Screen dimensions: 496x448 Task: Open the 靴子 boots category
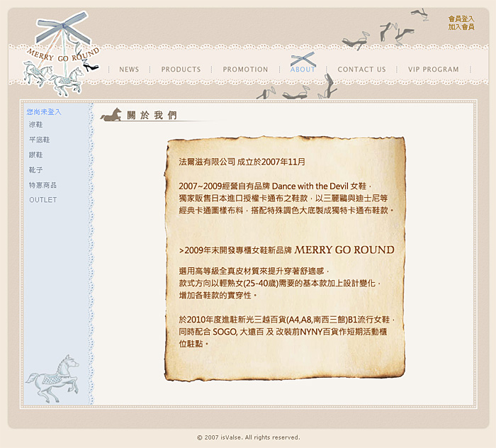point(36,170)
